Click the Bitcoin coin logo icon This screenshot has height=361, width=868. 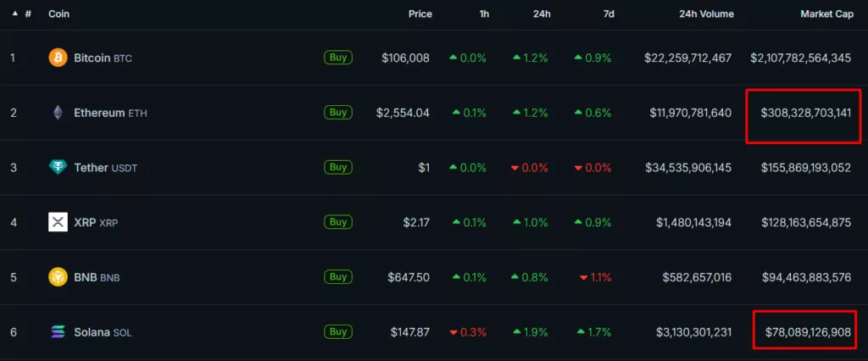pos(58,58)
